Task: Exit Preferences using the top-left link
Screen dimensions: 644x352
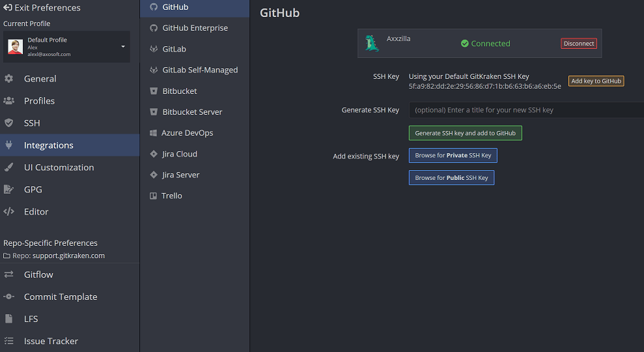Action: [42, 8]
